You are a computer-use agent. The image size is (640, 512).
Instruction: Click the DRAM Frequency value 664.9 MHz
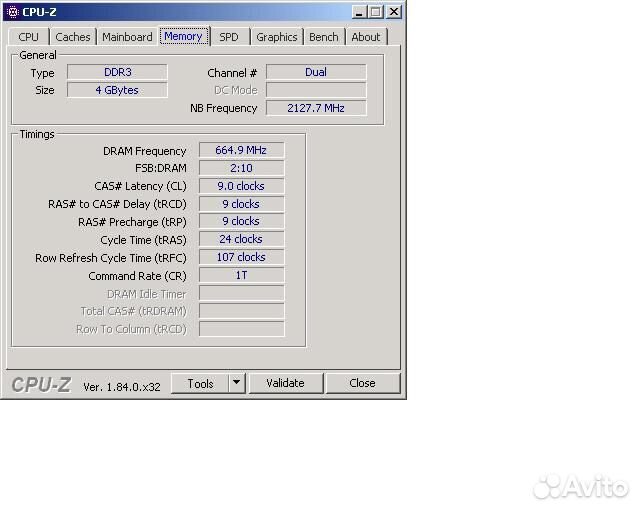click(x=241, y=150)
